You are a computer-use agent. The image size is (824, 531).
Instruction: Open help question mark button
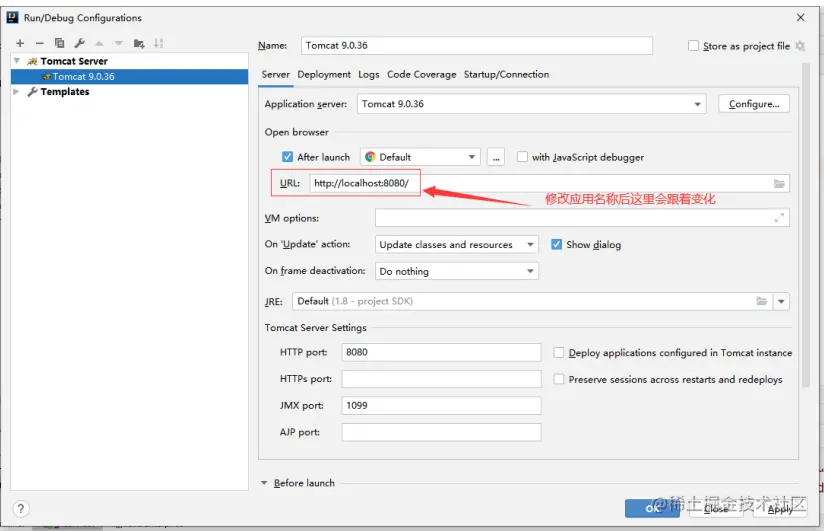(x=20, y=508)
